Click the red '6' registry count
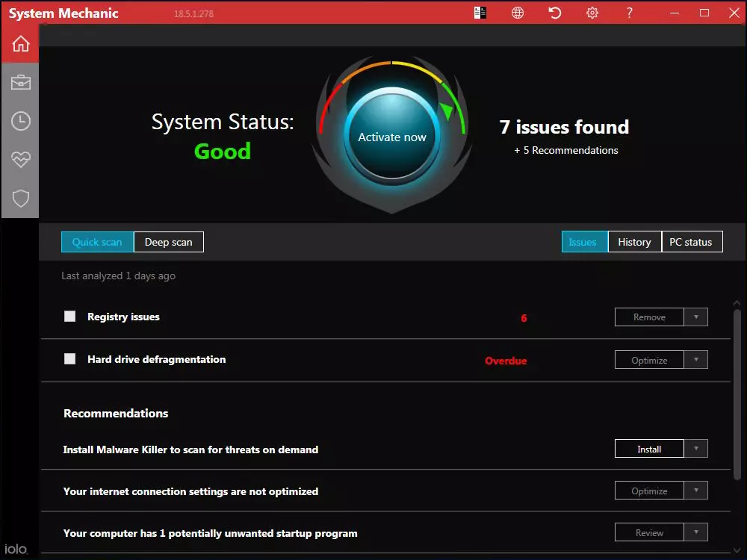This screenshot has height=560, width=747. pos(524,318)
